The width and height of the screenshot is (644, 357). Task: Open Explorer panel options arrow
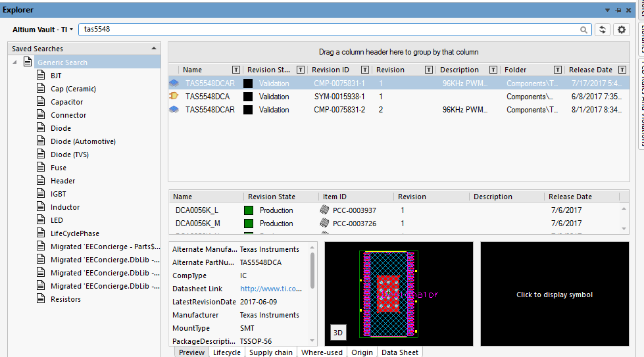click(x=607, y=11)
